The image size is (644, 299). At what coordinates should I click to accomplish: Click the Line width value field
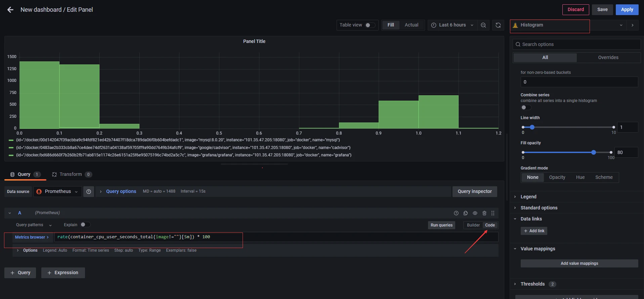click(628, 127)
